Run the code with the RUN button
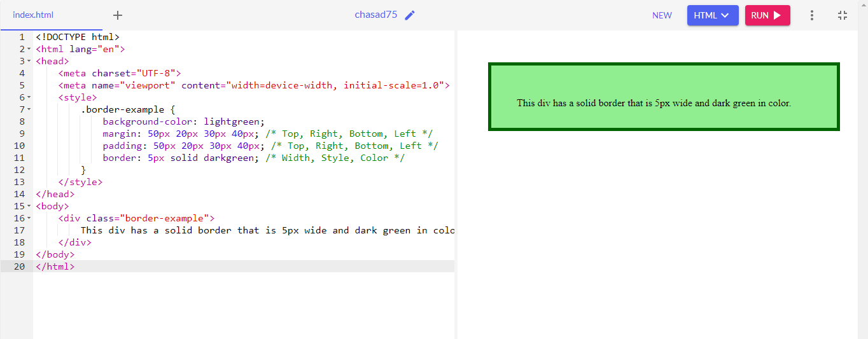The height and width of the screenshot is (339, 868). pyautogui.click(x=767, y=15)
